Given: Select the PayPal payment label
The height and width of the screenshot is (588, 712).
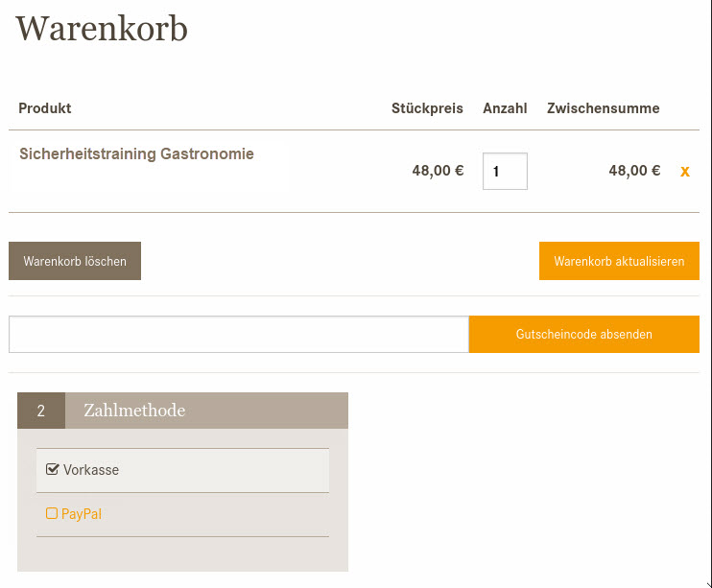Looking at the screenshot, I should pos(82,514).
